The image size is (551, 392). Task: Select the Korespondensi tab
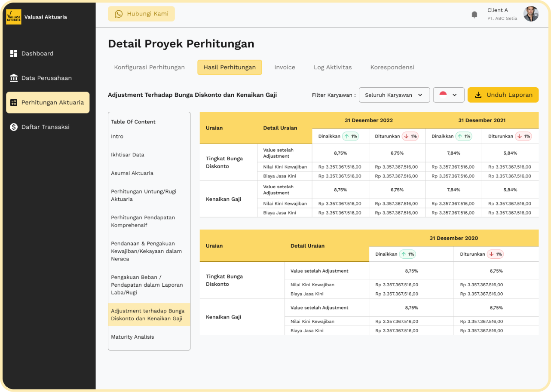point(392,67)
